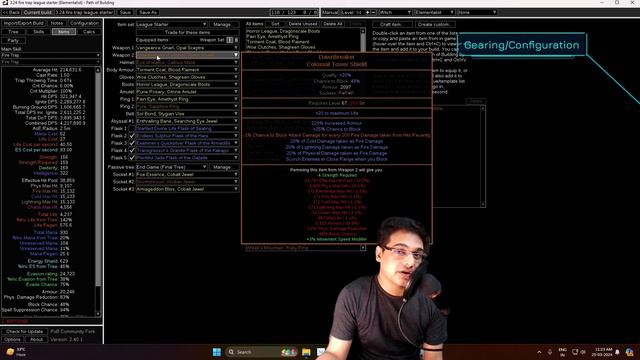Open the Belt slot dropdown
The height and width of the screenshot is (360, 640).
point(187,114)
